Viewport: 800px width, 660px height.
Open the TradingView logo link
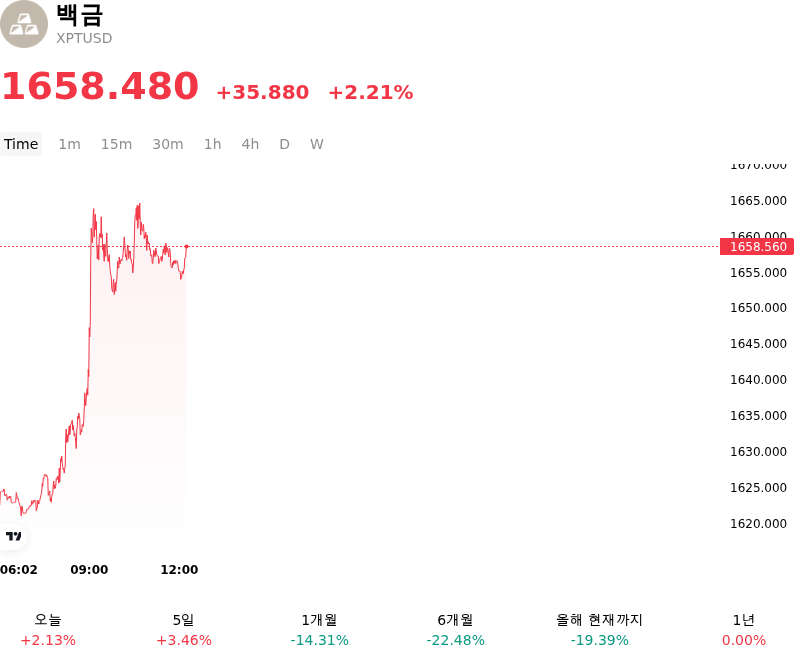pyautogui.click(x=13, y=536)
